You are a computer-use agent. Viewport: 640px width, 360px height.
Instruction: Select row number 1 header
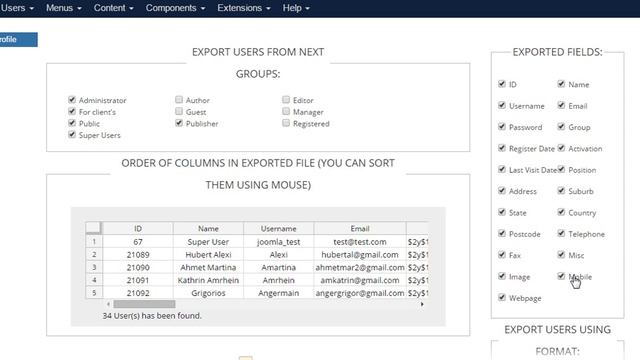[94, 242]
